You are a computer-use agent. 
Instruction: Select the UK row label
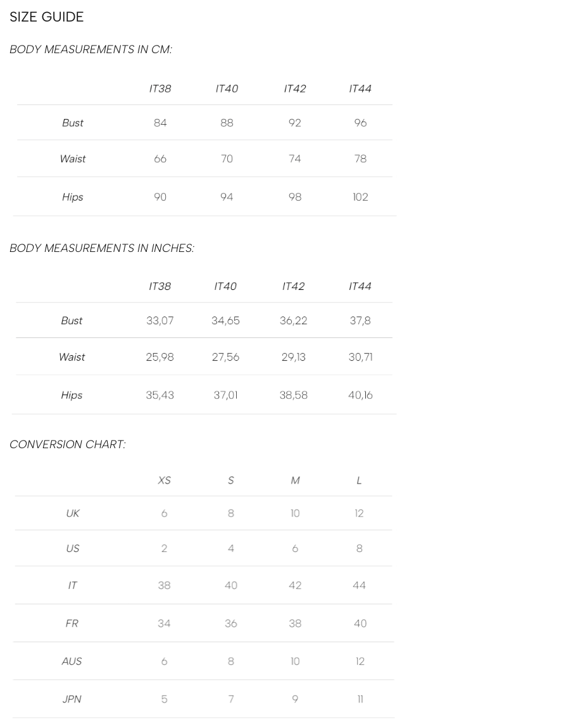coord(72,513)
